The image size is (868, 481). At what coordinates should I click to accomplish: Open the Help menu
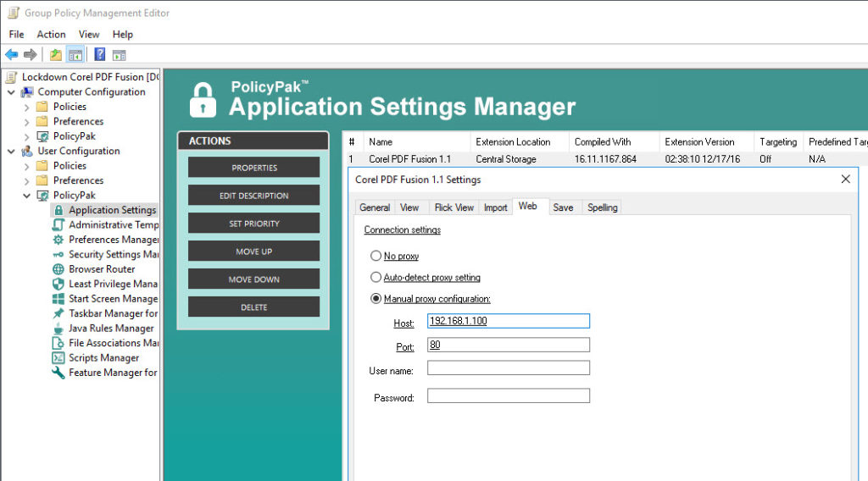pyautogui.click(x=122, y=34)
